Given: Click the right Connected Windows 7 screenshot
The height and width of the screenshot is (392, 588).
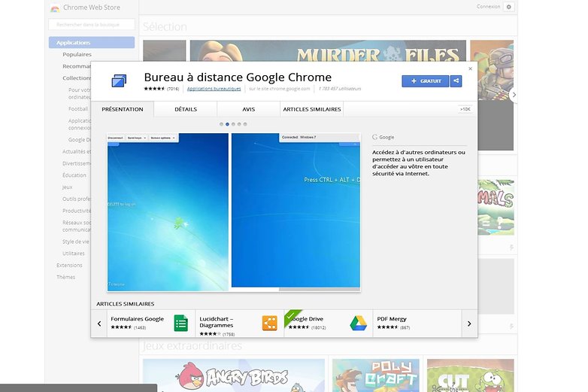Looking at the screenshot, I should [296, 211].
